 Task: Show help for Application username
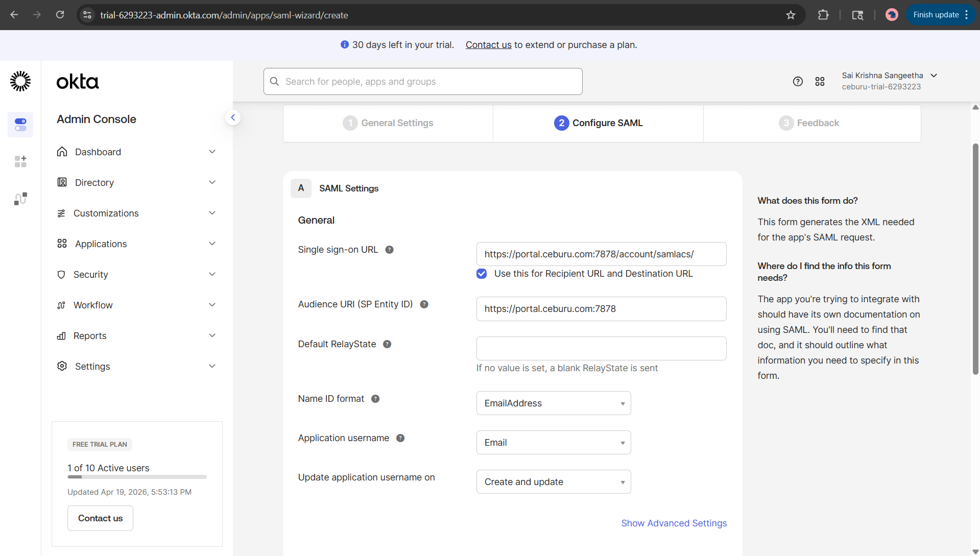click(x=400, y=438)
